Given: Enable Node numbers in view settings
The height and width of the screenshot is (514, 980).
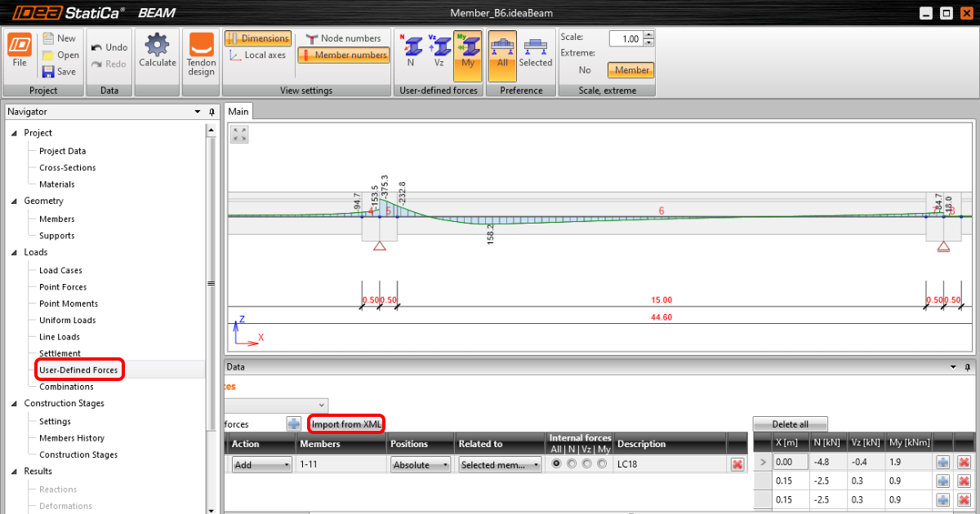Looking at the screenshot, I should (x=343, y=38).
